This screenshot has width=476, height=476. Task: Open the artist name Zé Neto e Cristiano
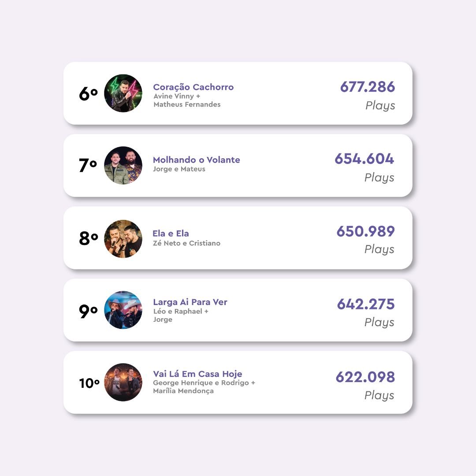(x=187, y=243)
